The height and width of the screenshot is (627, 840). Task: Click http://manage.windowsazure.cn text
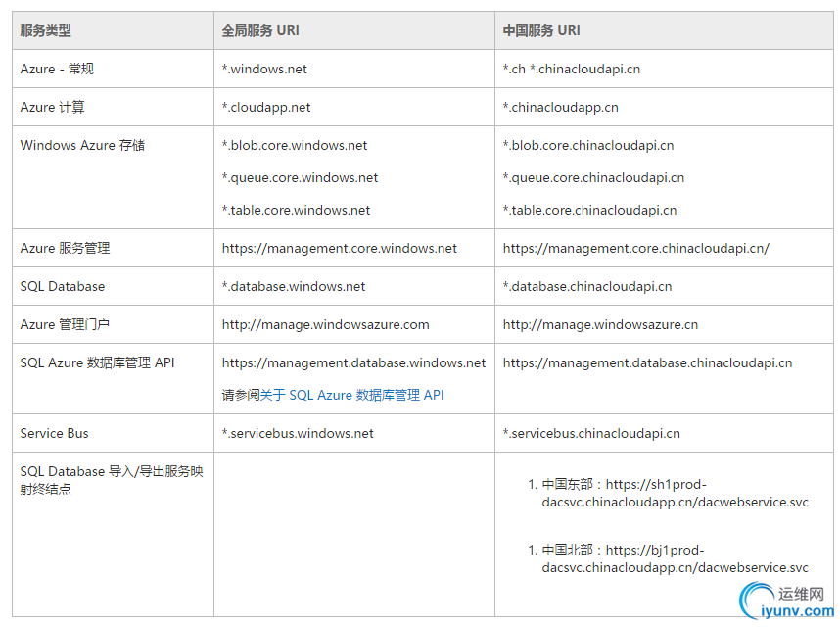click(x=600, y=324)
